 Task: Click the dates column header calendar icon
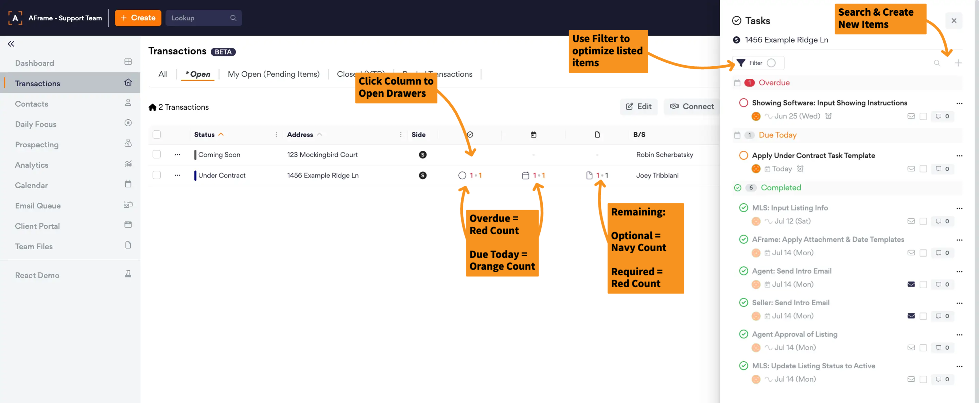coord(533,134)
